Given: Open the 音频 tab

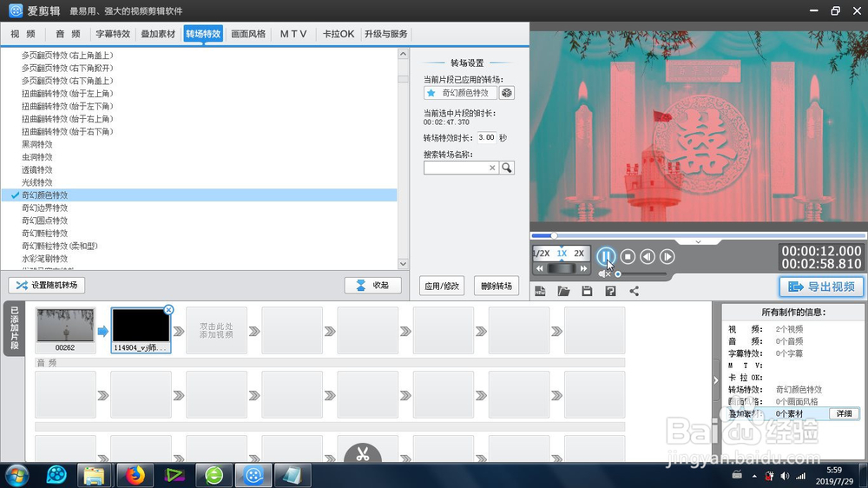Looking at the screenshot, I should (68, 34).
